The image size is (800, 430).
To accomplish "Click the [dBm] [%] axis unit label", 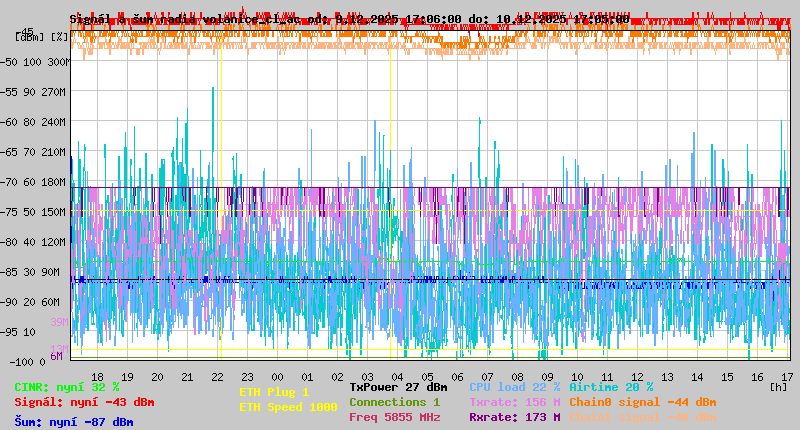I will [43, 36].
